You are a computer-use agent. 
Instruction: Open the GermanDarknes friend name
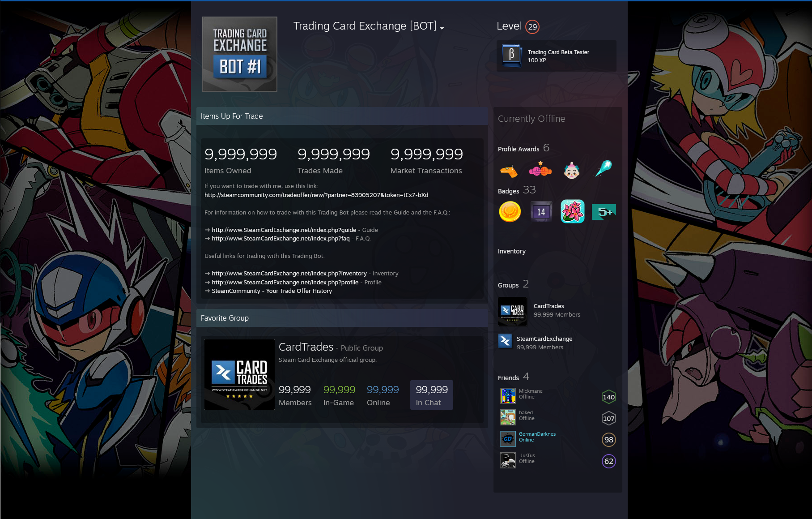tap(537, 434)
